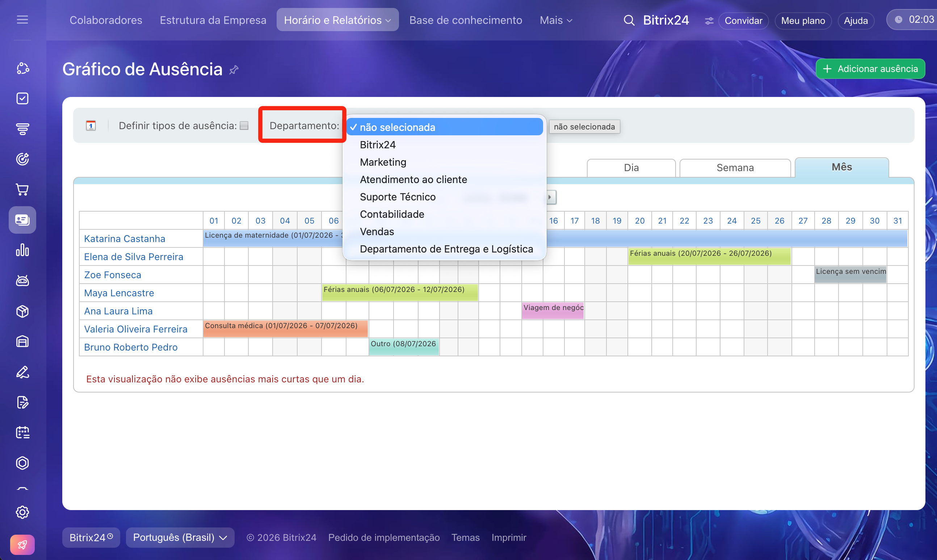Open Elena de Silva Perreira's profile
The width and height of the screenshot is (937, 560).
pos(134,257)
